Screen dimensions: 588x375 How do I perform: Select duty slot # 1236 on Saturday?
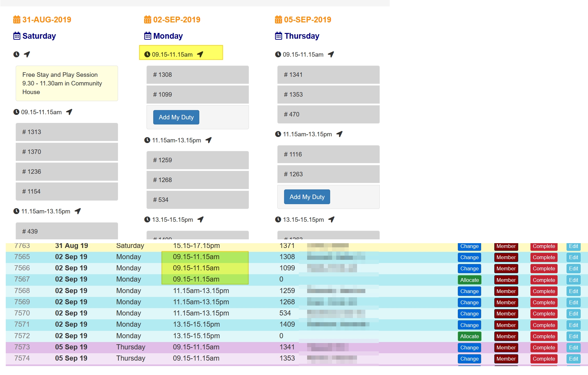point(67,172)
